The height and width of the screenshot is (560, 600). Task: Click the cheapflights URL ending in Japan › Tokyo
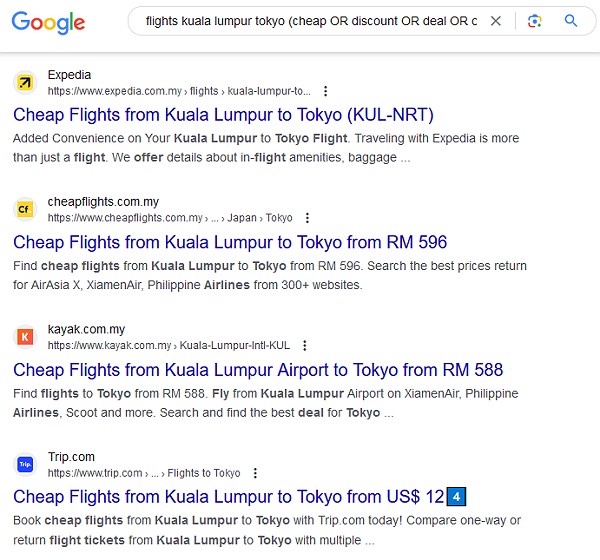[170, 218]
